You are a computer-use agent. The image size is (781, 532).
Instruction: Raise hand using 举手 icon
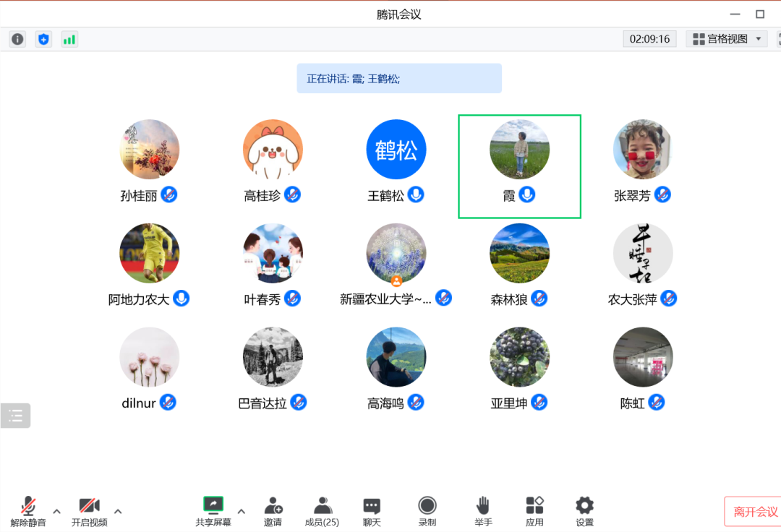[483, 510]
